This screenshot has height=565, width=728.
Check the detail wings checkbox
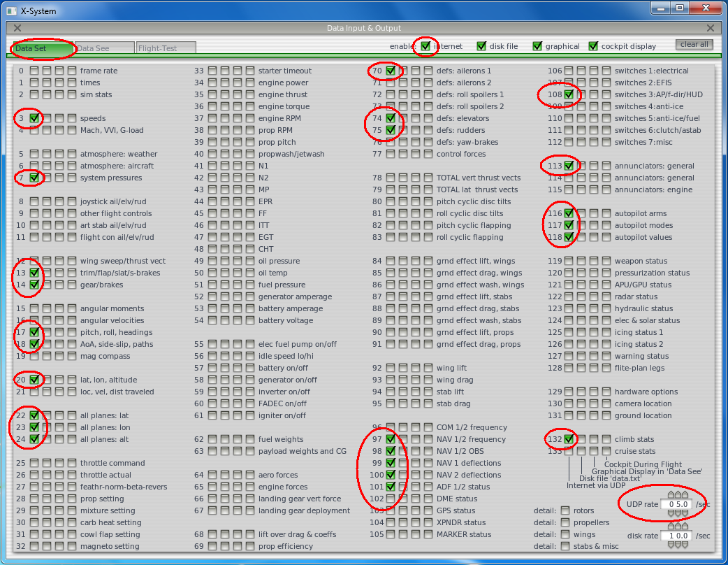click(566, 534)
